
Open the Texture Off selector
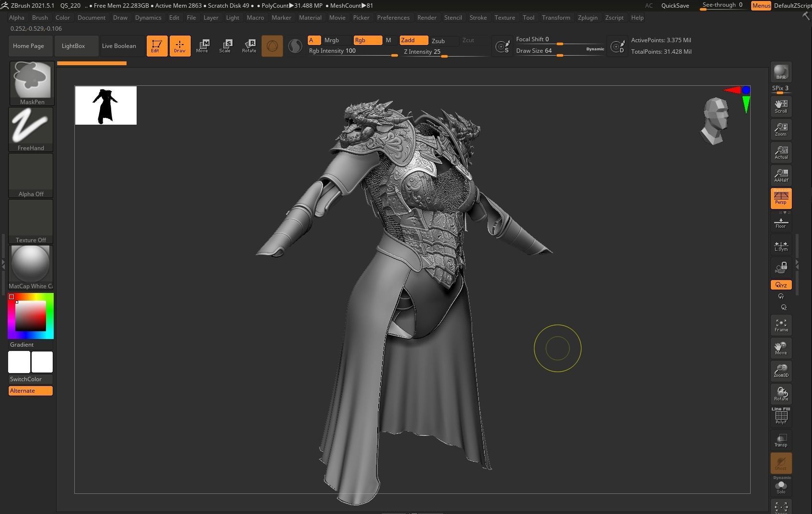point(31,221)
